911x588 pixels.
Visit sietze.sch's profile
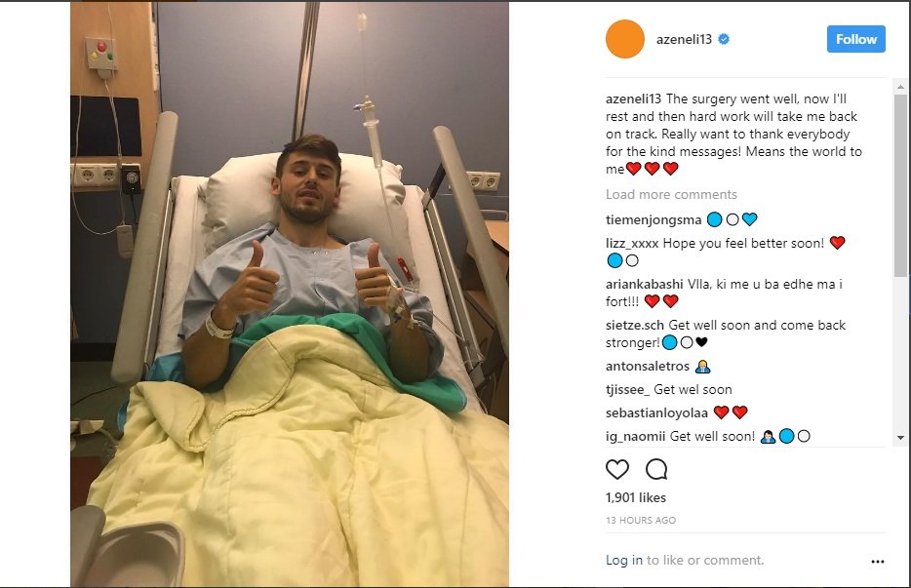pos(634,325)
